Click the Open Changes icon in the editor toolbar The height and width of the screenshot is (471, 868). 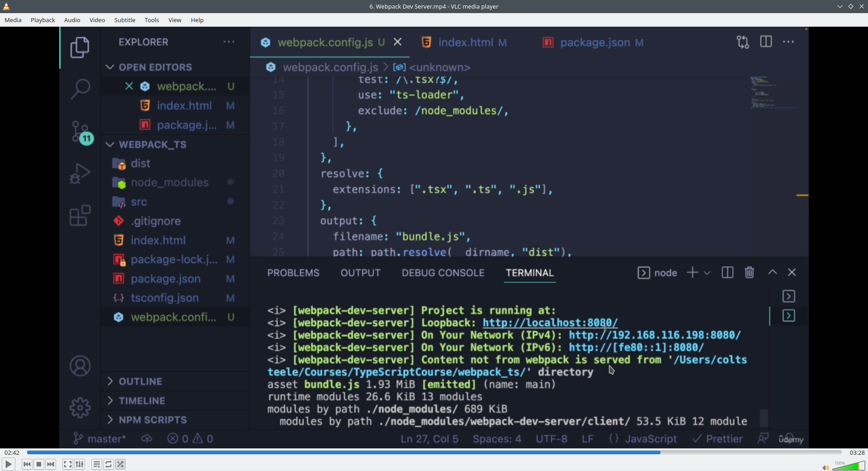(743, 42)
